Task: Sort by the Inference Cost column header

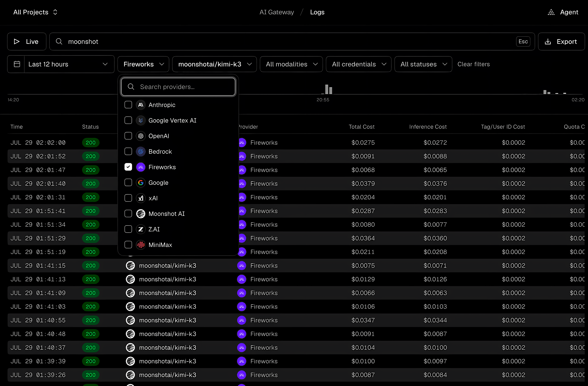Action: (x=428, y=127)
